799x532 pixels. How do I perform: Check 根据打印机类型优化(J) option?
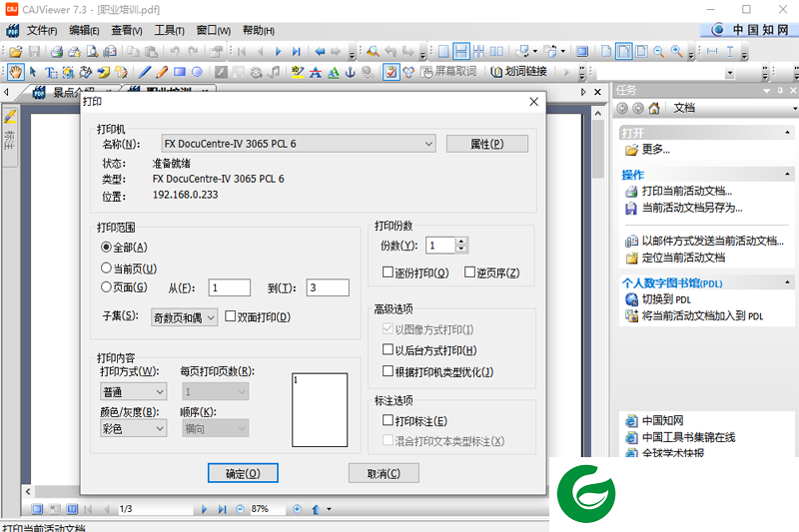(388, 371)
